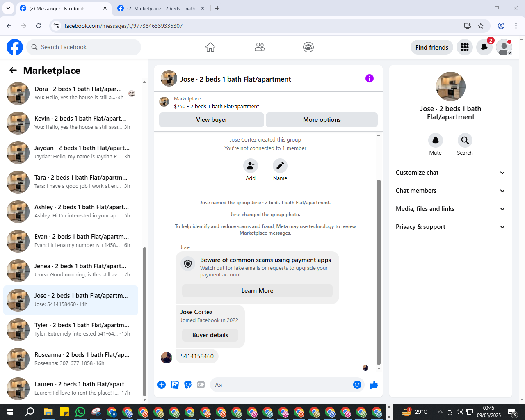
Task: Send a thumbs-up like
Action: pos(374,385)
